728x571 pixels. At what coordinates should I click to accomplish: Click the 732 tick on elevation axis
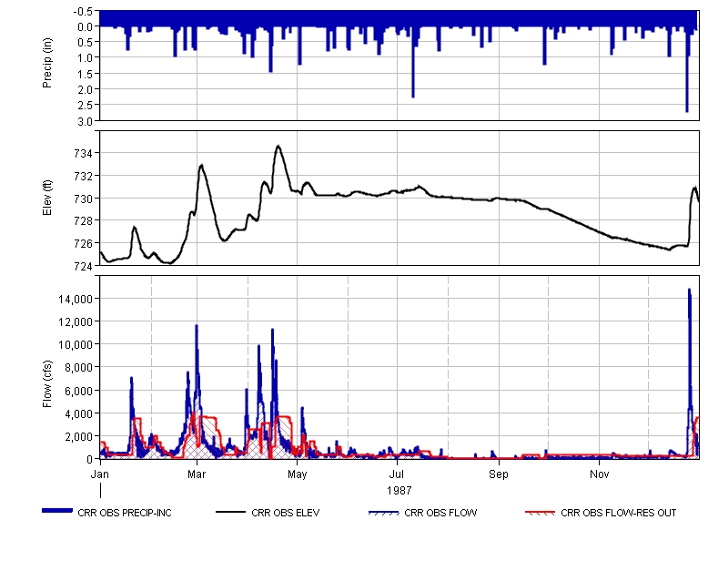(83, 176)
